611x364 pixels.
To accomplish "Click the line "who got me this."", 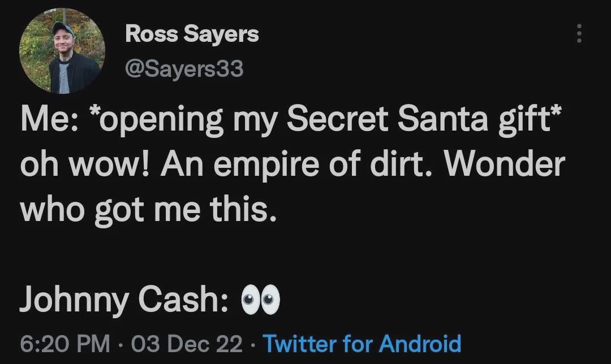I will [x=149, y=210].
